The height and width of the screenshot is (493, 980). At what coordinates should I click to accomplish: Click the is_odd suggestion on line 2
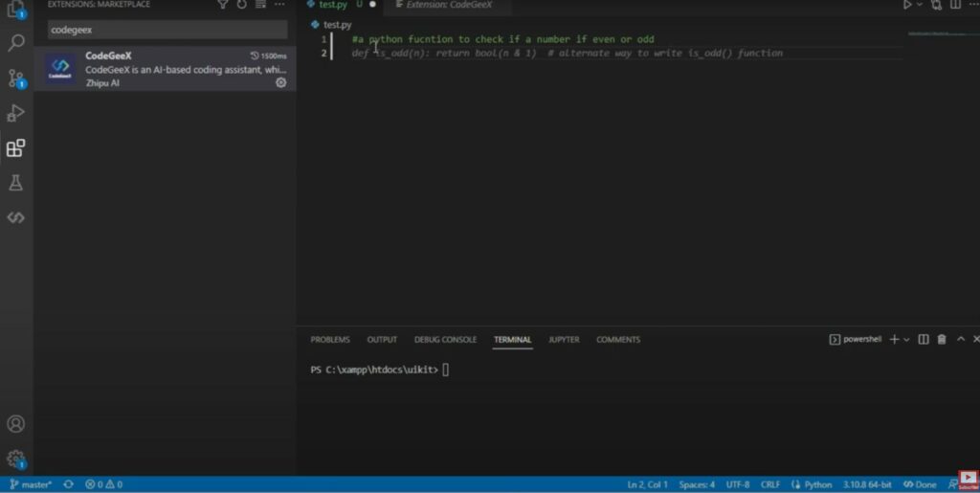pyautogui.click(x=567, y=53)
